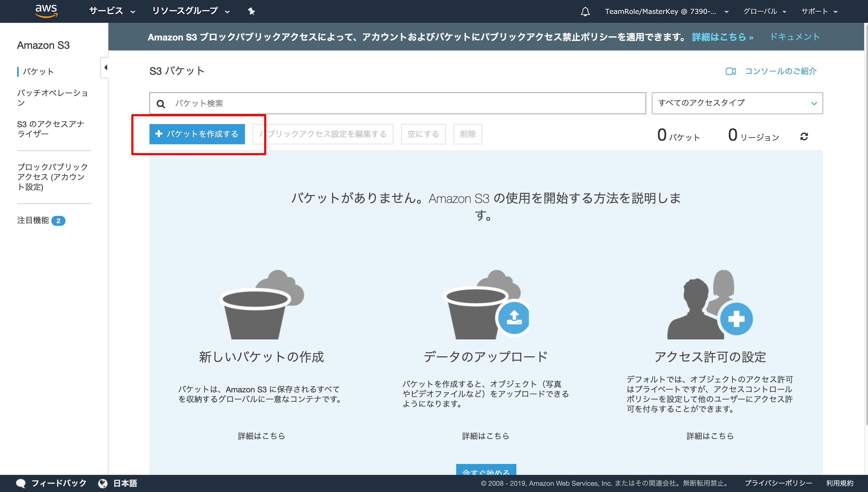Click the feedback speech bubble icon
Screen dimensions: 868x492
tap(20, 483)
